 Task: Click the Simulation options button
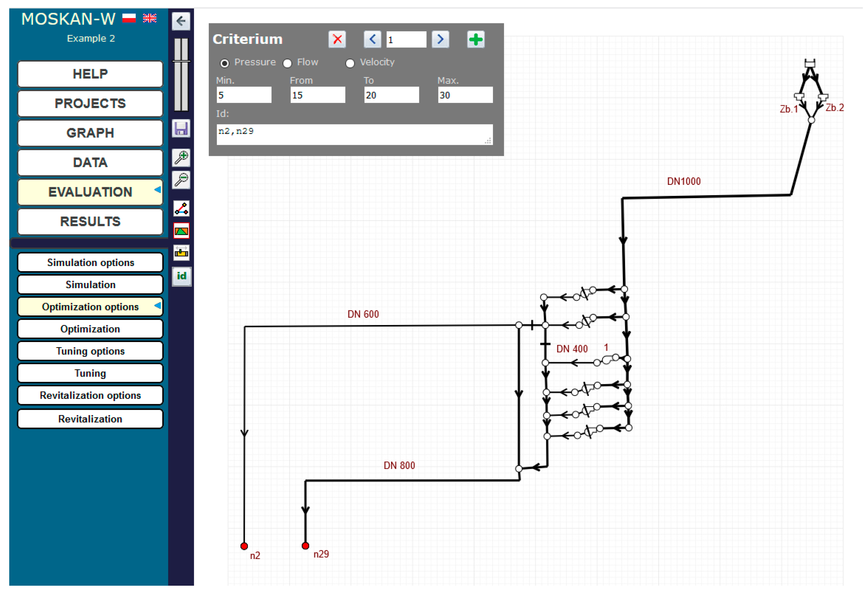(90, 263)
